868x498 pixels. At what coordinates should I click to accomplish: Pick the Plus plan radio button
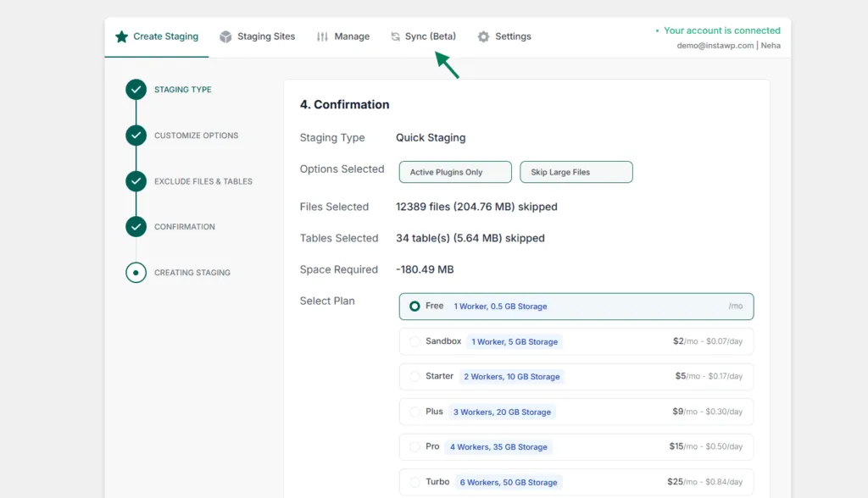click(x=415, y=412)
